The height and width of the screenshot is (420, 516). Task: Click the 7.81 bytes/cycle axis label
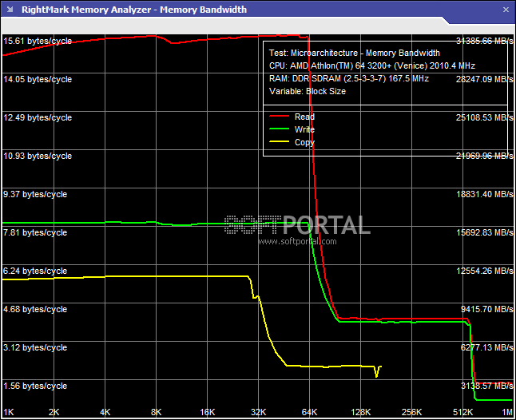35,232
